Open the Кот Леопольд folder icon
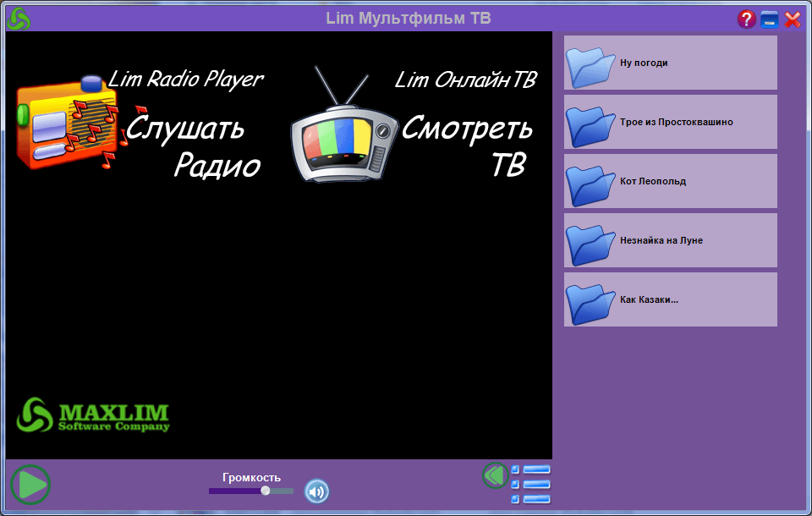This screenshot has height=516, width=812. (590, 185)
